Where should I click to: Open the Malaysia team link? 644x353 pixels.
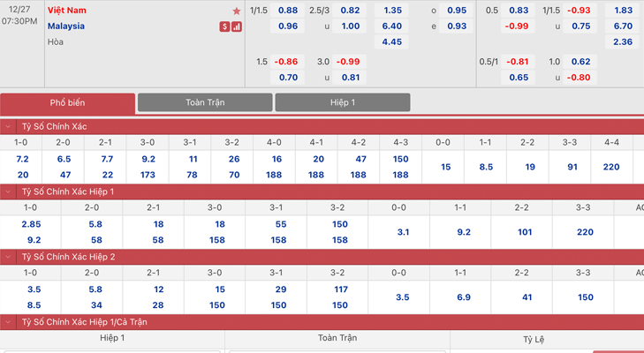point(66,26)
